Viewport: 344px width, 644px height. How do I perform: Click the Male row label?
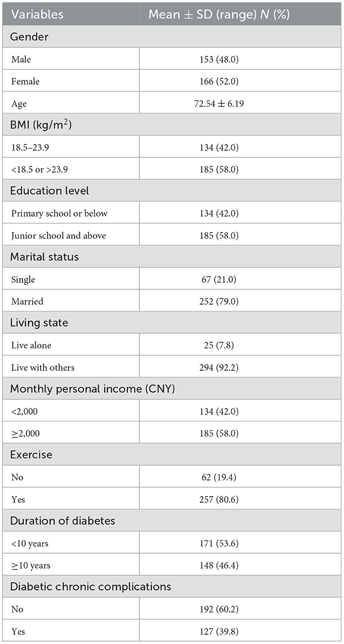point(21,59)
